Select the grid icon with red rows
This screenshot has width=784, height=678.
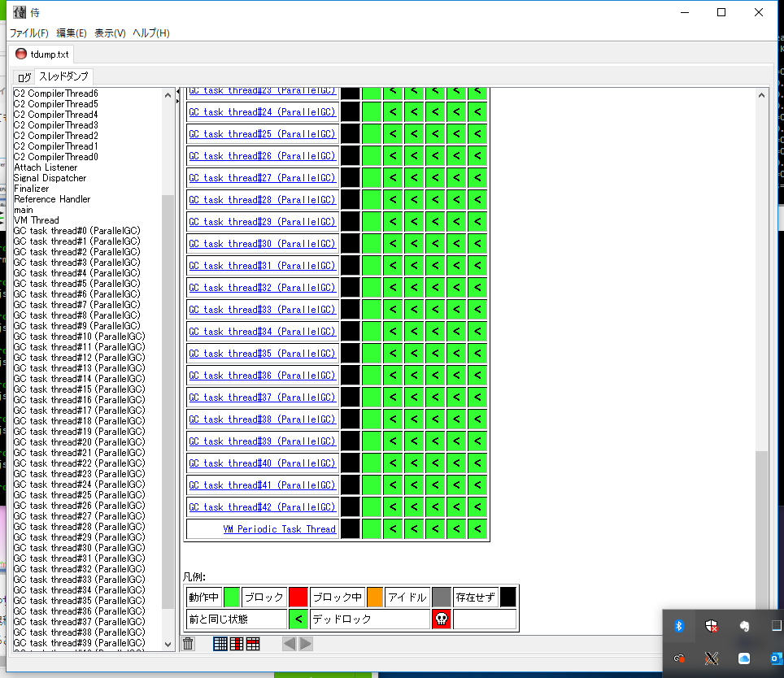[253, 644]
